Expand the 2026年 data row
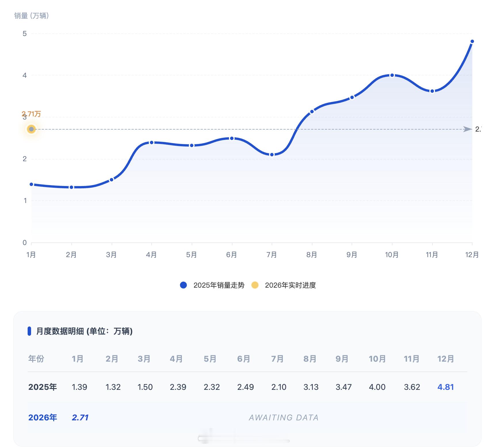Screen dimensions: 488x448 [43, 417]
